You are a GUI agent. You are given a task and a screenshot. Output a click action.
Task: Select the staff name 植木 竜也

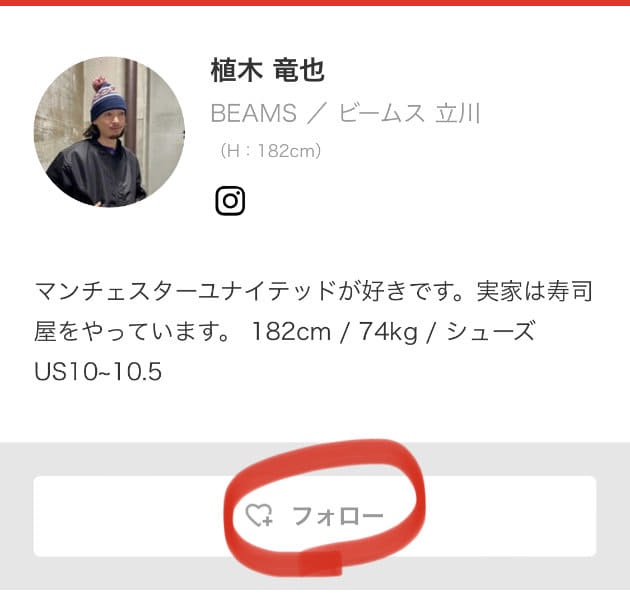[x=267, y=70]
